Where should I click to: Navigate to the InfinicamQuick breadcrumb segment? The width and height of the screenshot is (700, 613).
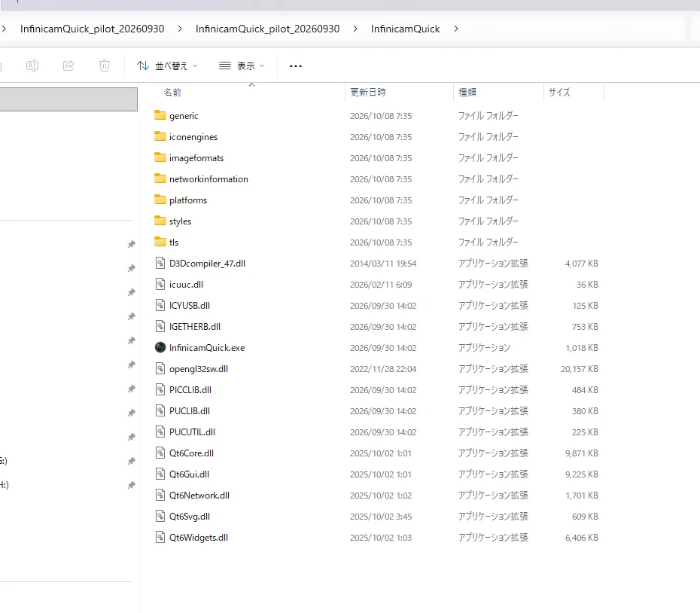pos(406,29)
